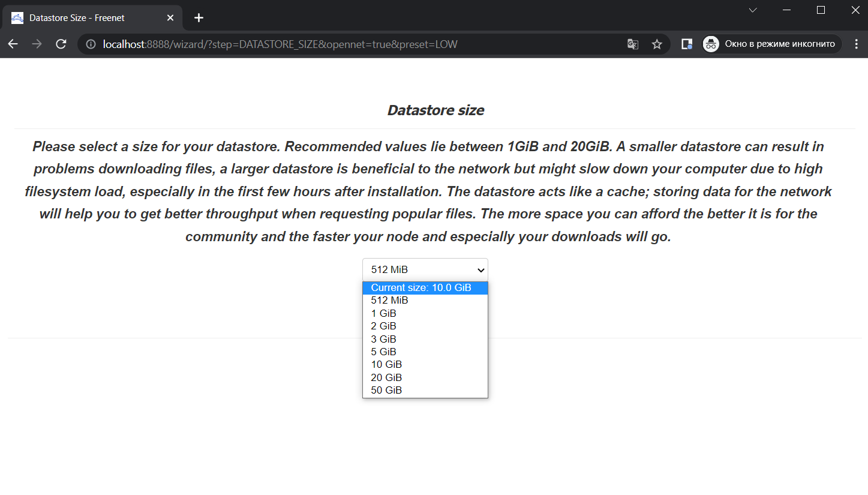Viewport: 868px width, 495px height.
Task: View site information for localhost
Action: (91, 44)
